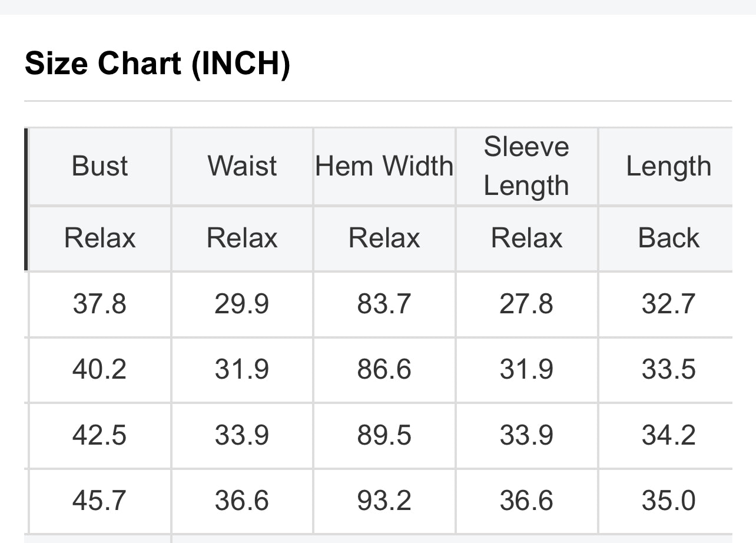Click the Relax subheader under Hem Width
Viewport: 756px width, 543px height.
pos(384,238)
